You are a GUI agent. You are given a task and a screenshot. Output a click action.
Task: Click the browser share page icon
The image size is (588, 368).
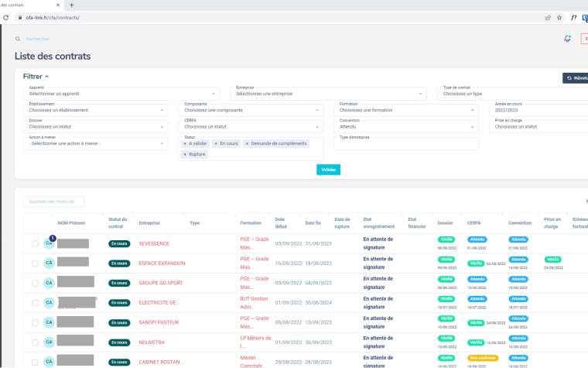pyautogui.click(x=548, y=16)
